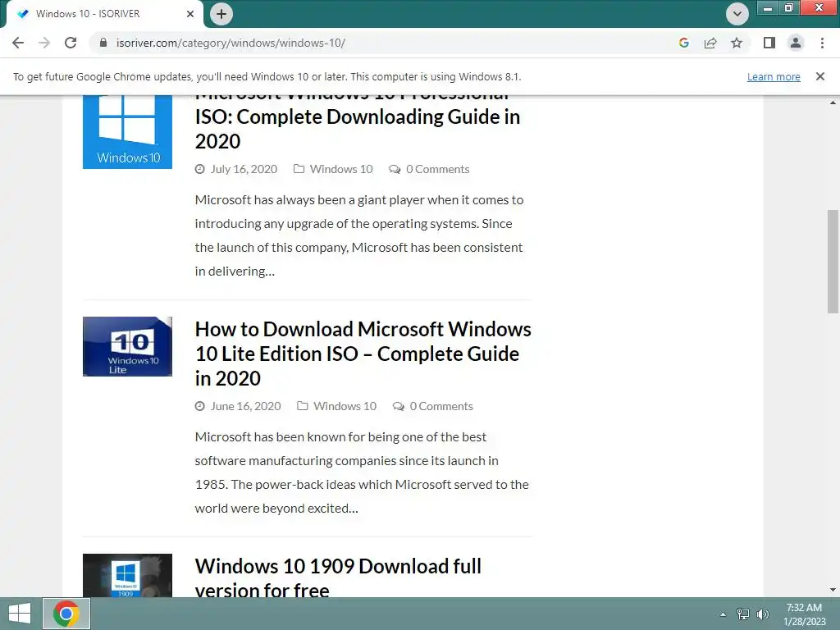Click the clock icon beside July 16, 2020
Screen dimensions: 840x630
point(200,169)
